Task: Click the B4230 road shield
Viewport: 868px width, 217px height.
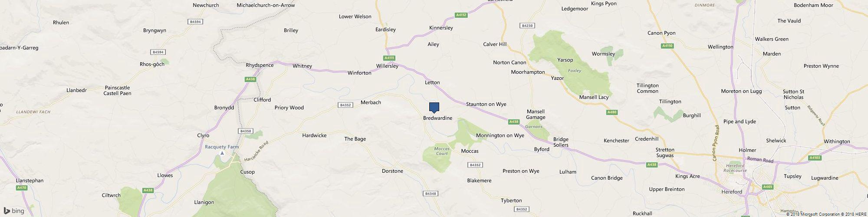Action: (x=527, y=26)
